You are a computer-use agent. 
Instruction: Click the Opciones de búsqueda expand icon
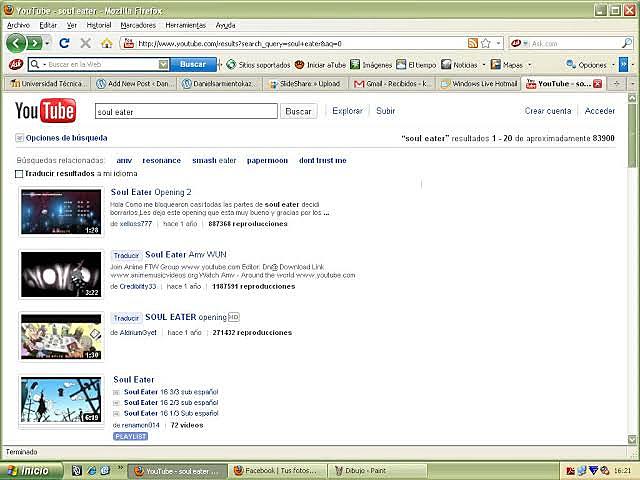click(19, 138)
